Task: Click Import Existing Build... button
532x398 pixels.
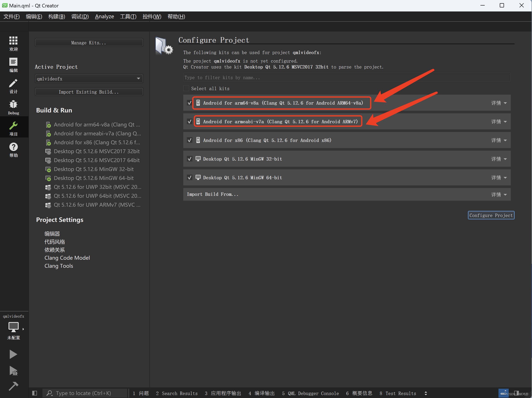Action: point(89,92)
